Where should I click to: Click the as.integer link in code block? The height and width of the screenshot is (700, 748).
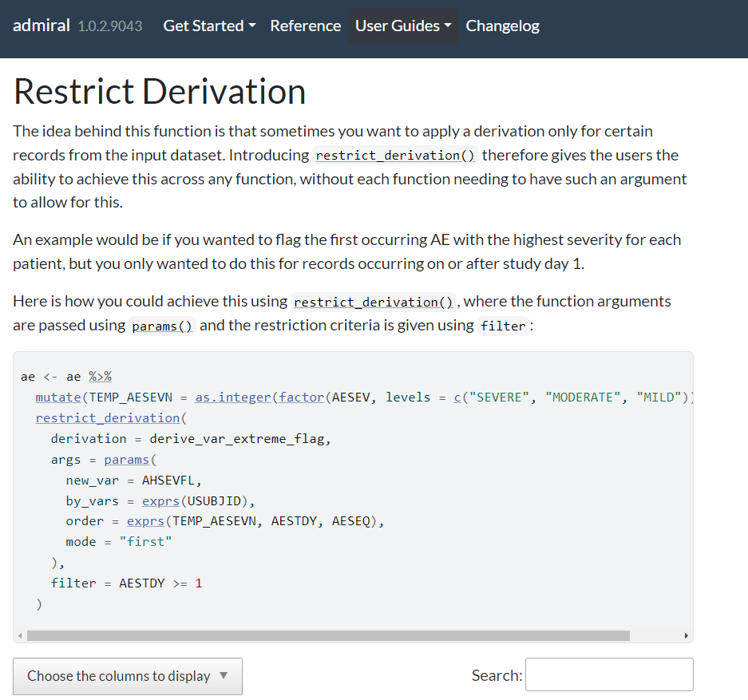point(233,397)
